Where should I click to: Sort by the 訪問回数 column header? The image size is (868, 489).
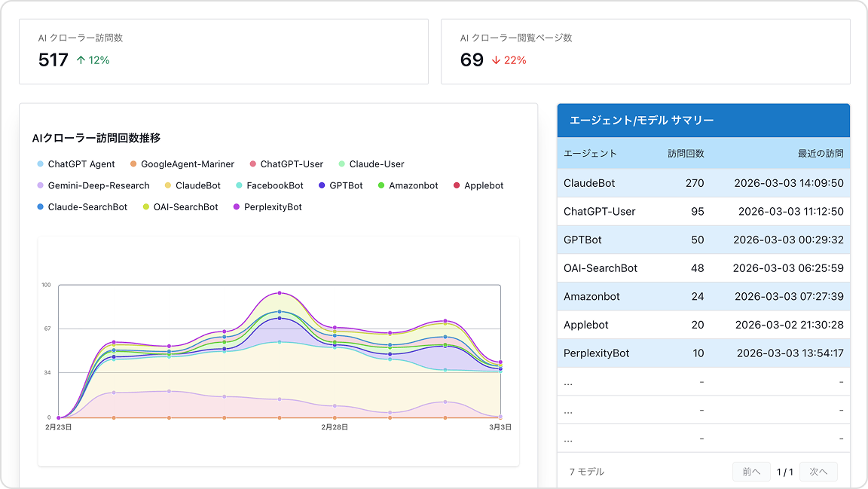686,154
